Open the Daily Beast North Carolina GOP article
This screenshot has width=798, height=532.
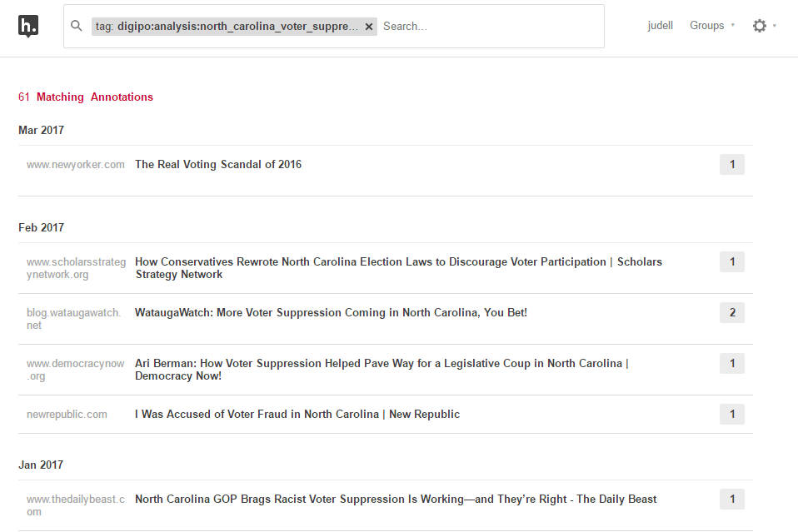click(396, 500)
